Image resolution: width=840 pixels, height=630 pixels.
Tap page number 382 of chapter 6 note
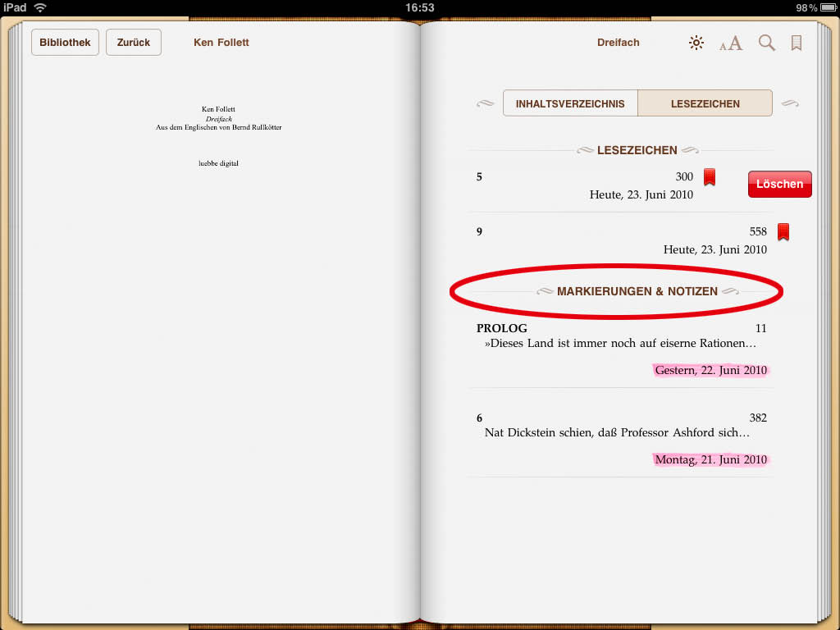758,418
